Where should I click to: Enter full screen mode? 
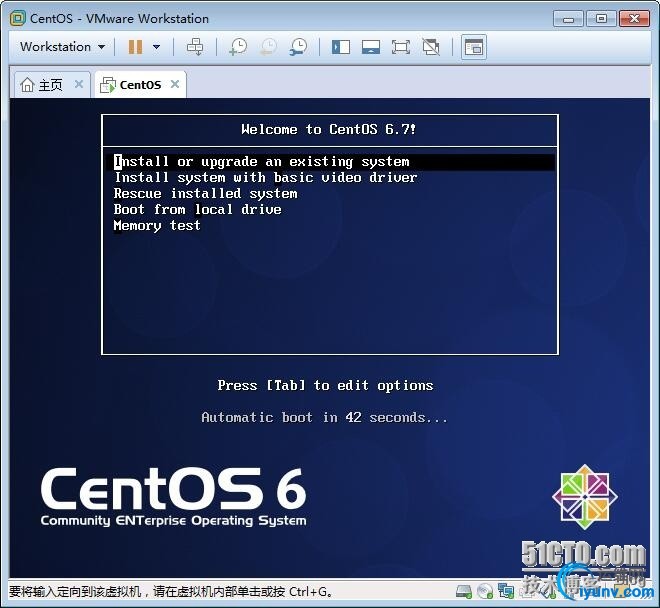[x=401, y=47]
